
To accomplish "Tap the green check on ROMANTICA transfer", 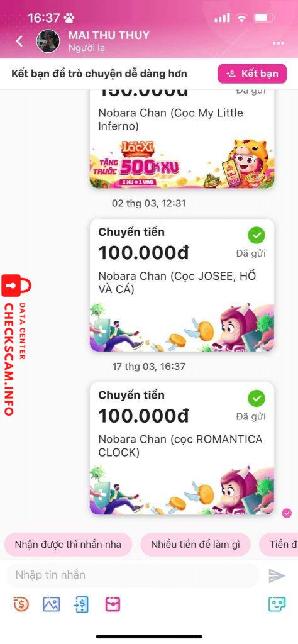I will pos(257,398).
